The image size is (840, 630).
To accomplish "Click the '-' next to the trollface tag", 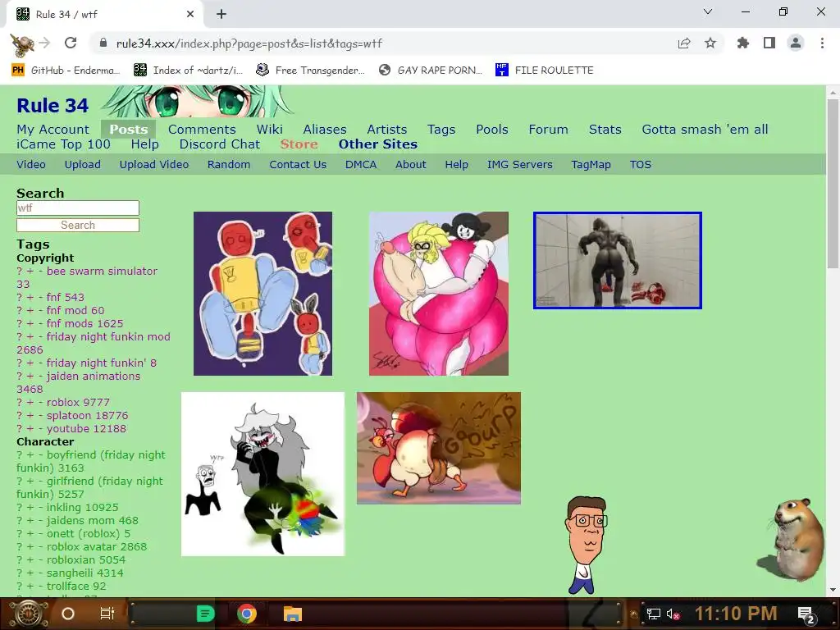I will [40, 586].
